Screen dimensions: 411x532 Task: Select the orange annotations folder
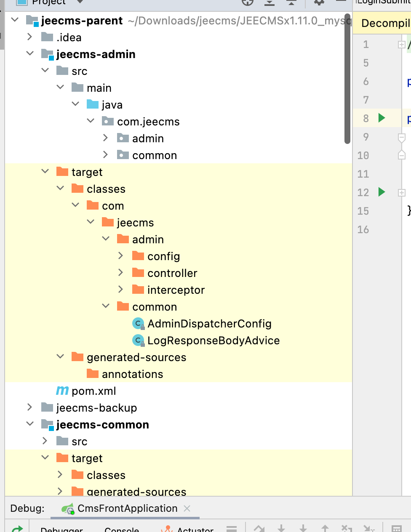132,374
